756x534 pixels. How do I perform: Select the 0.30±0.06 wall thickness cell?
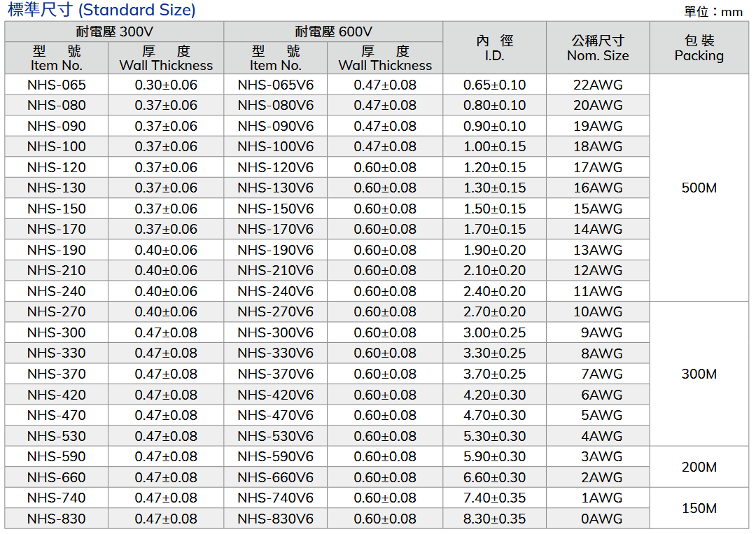pyautogui.click(x=166, y=85)
